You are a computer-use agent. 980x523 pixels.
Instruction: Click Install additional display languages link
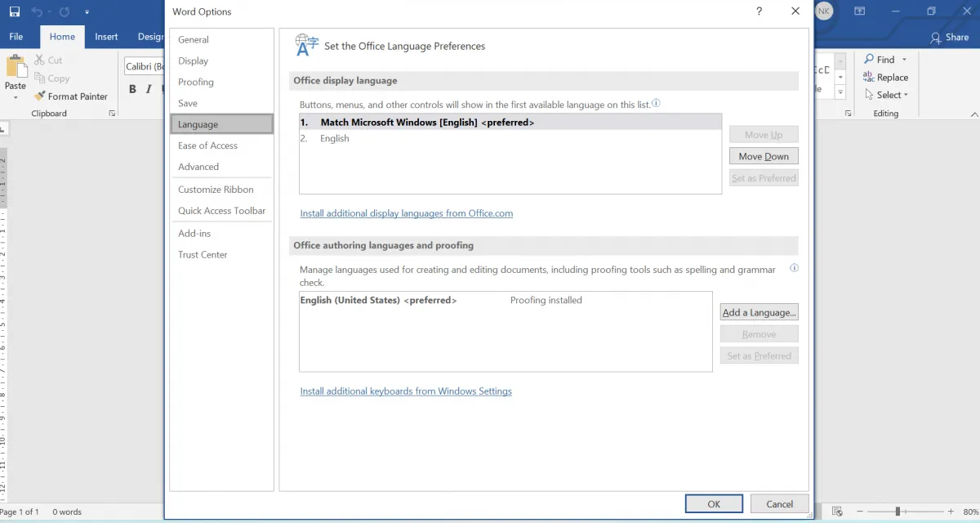407,213
